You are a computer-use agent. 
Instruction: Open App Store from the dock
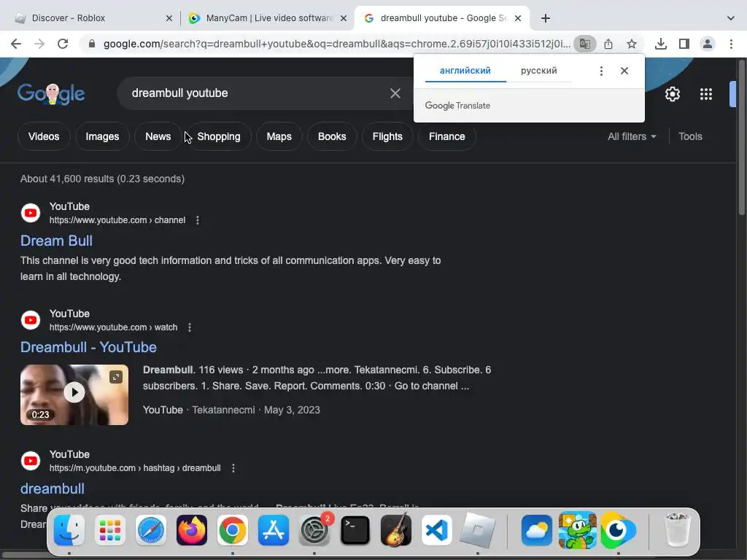pyautogui.click(x=274, y=530)
